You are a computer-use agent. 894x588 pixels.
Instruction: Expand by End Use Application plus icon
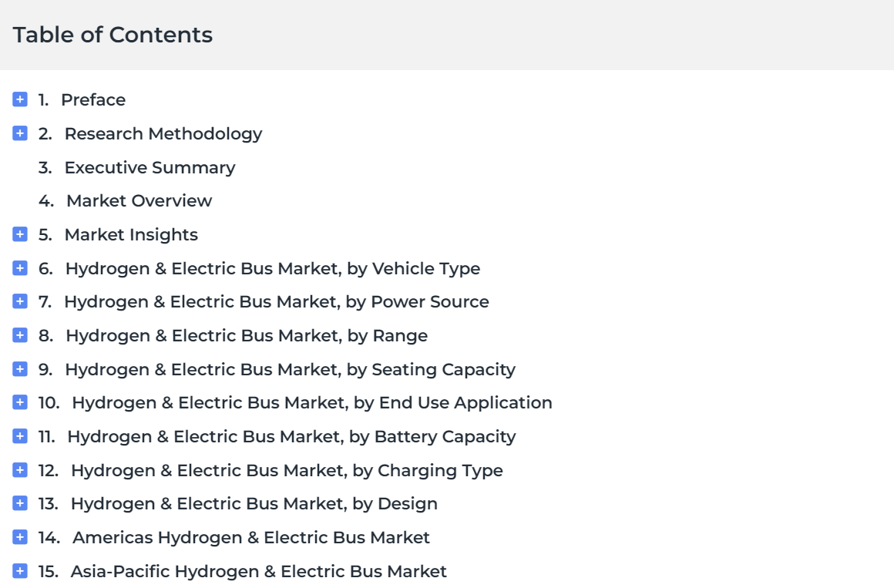20,402
